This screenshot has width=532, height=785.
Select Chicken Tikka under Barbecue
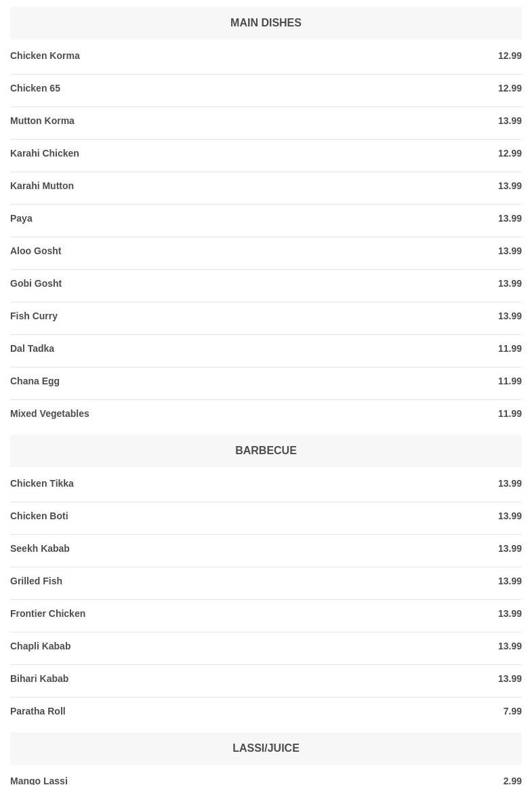point(42,483)
